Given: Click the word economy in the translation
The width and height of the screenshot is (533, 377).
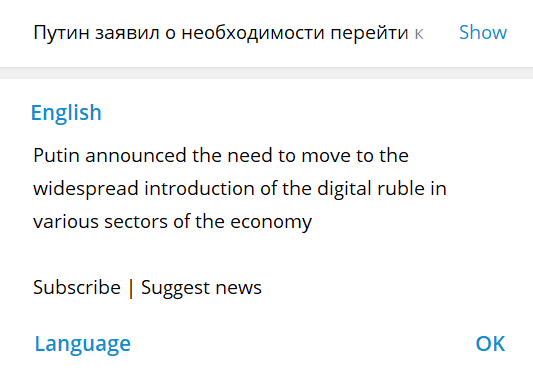Looking at the screenshot, I should pos(271,223).
